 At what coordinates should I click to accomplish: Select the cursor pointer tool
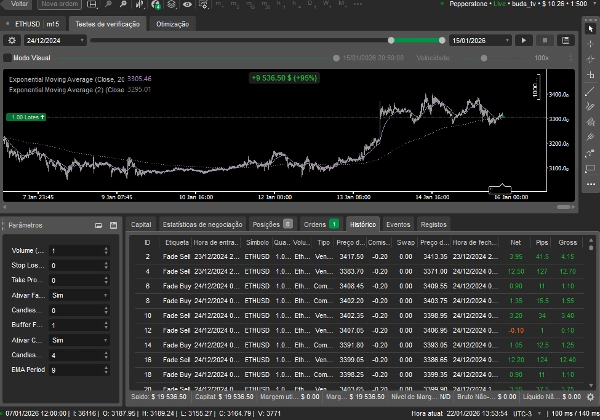[x=590, y=29]
